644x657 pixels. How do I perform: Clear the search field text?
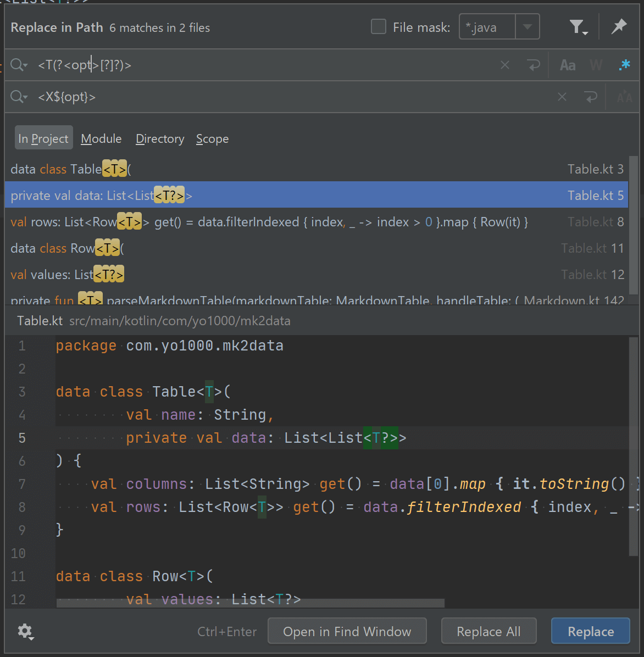(x=504, y=65)
